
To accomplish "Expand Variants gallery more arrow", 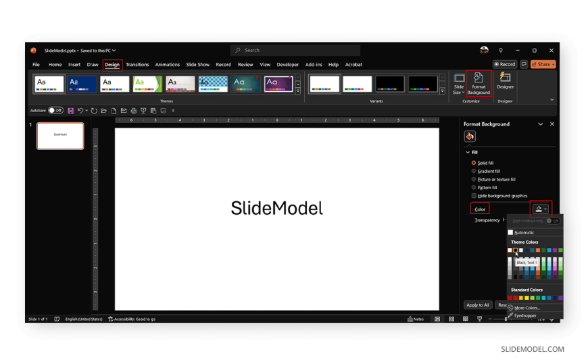I will click(x=442, y=91).
